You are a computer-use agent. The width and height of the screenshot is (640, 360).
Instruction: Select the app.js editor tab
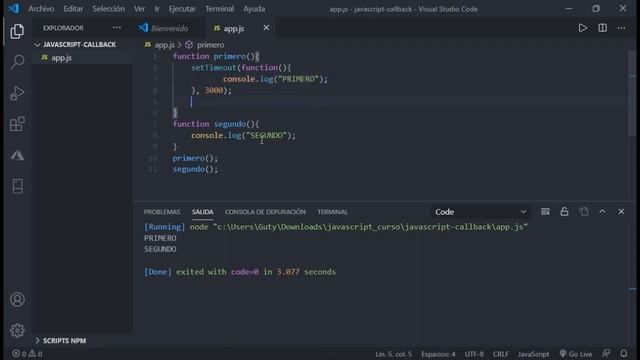[x=234, y=28]
